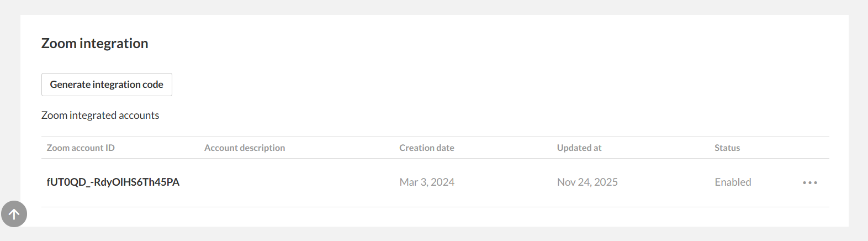Click the Generate integration code button
Viewport: 868px width, 241px height.
(x=107, y=85)
